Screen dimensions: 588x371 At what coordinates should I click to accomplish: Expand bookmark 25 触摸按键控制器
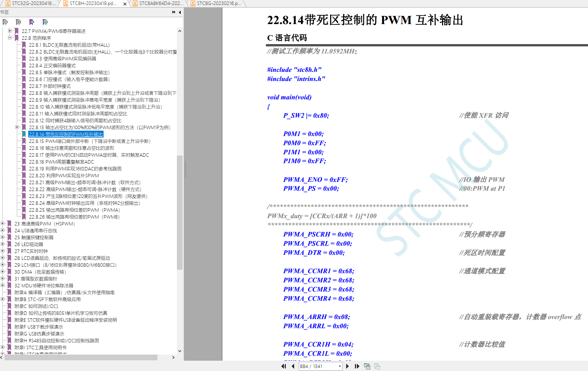pos(3,237)
